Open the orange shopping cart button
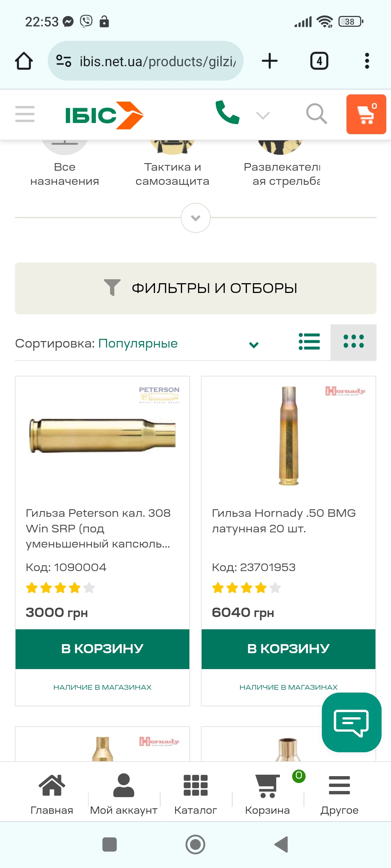Image resolution: width=391 pixels, height=868 pixels. 366,114
